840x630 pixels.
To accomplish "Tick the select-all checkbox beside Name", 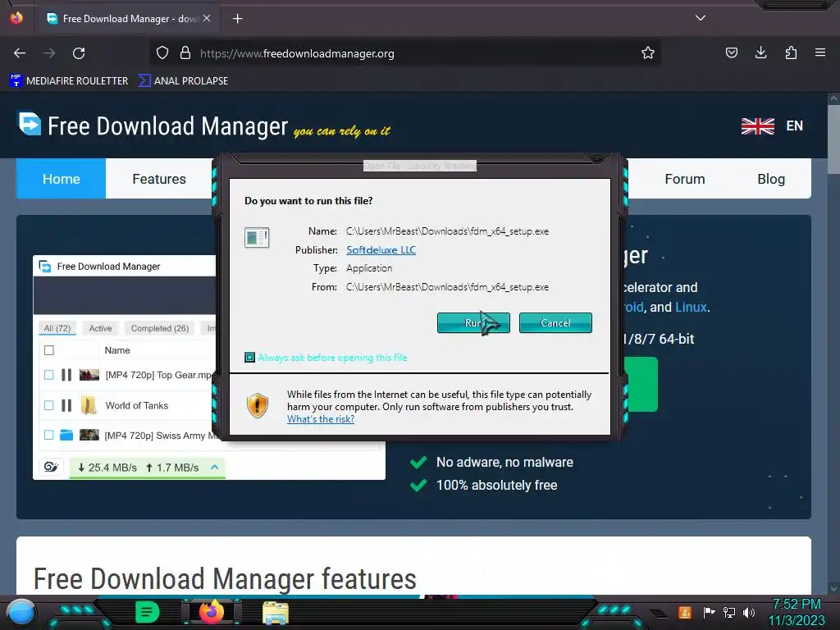I will pos(48,350).
